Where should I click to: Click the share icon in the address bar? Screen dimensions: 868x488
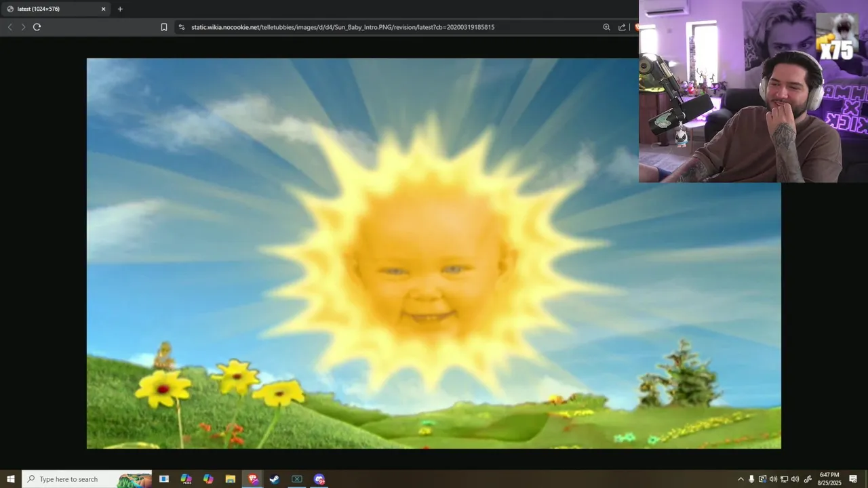coord(622,27)
